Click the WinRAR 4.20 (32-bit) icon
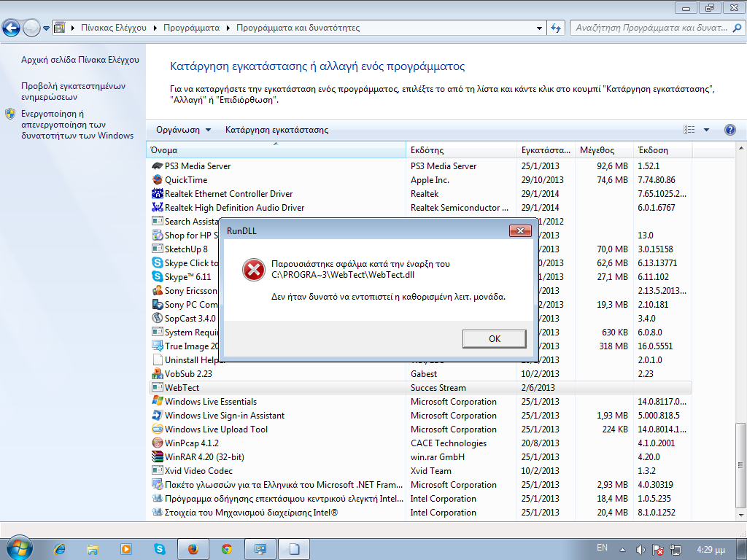Image resolution: width=747 pixels, height=560 pixels. tap(158, 456)
